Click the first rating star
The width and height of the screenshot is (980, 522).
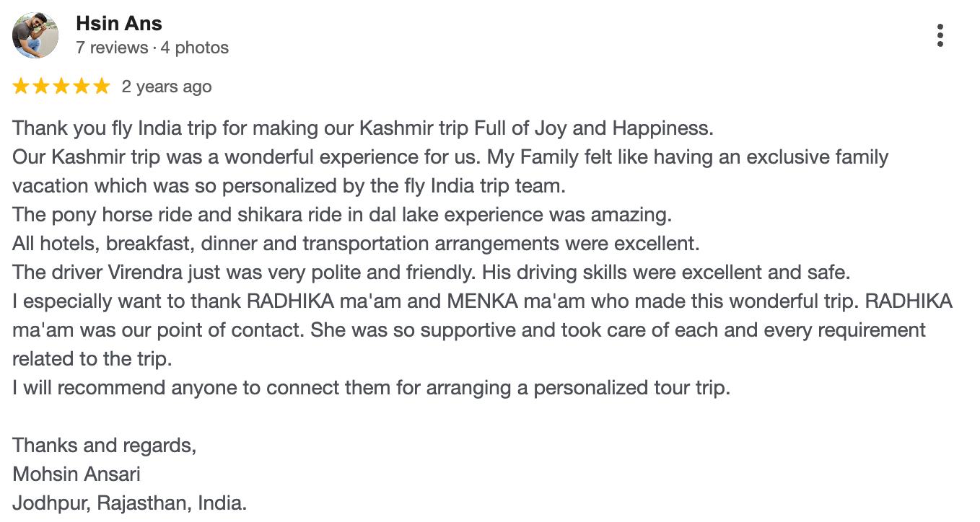21,87
